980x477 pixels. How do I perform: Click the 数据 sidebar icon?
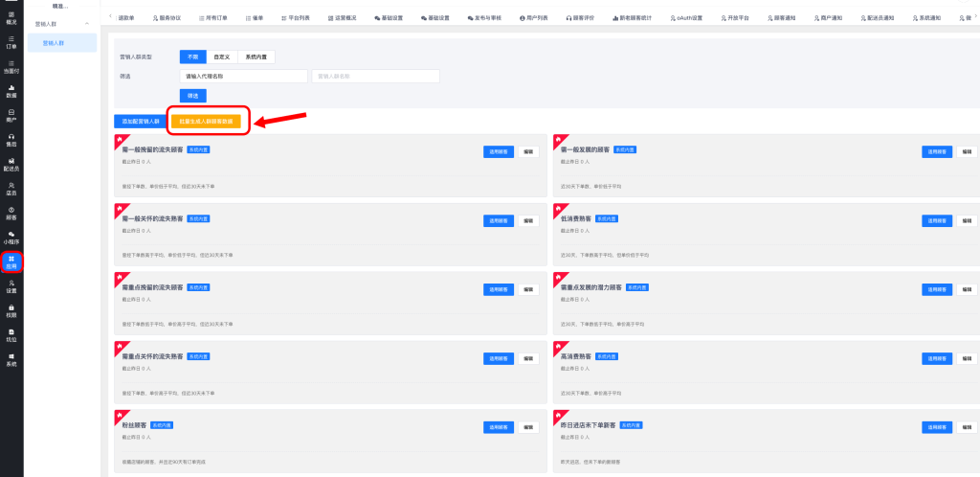(11, 91)
